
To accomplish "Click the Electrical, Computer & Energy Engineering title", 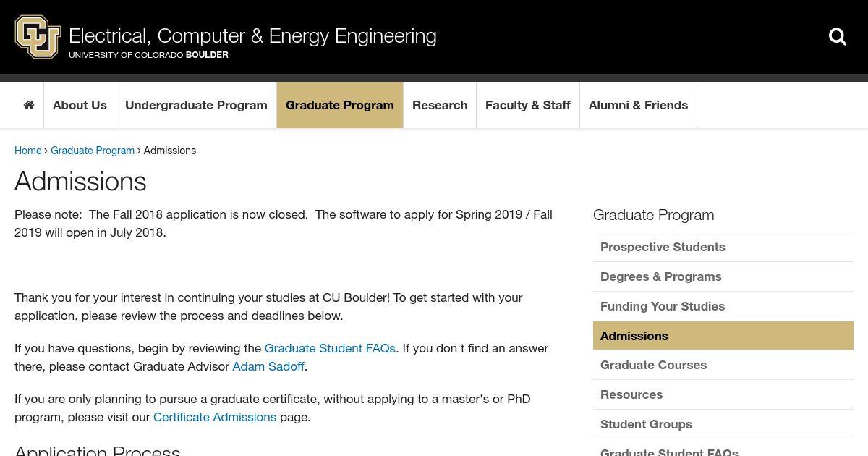I will pos(252,35).
